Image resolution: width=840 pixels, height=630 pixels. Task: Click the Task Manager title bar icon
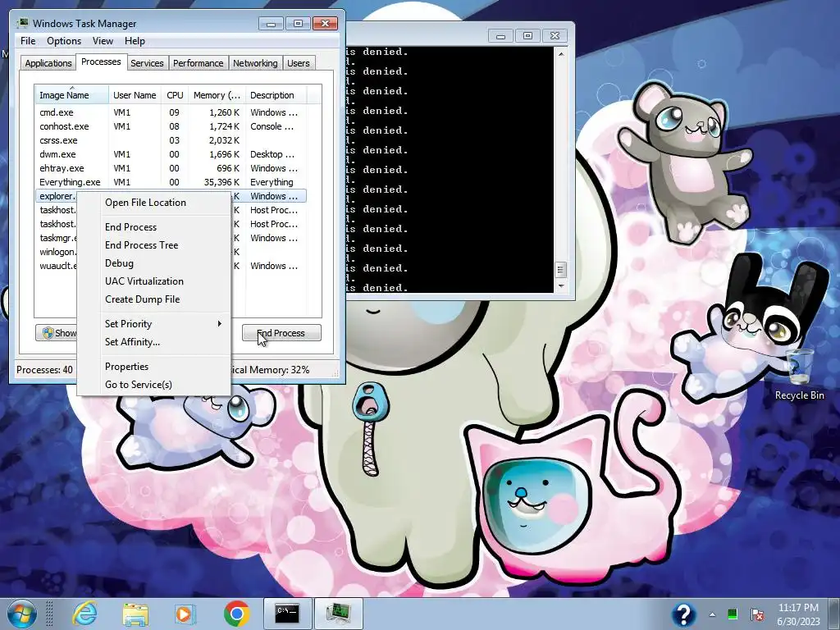[22, 23]
